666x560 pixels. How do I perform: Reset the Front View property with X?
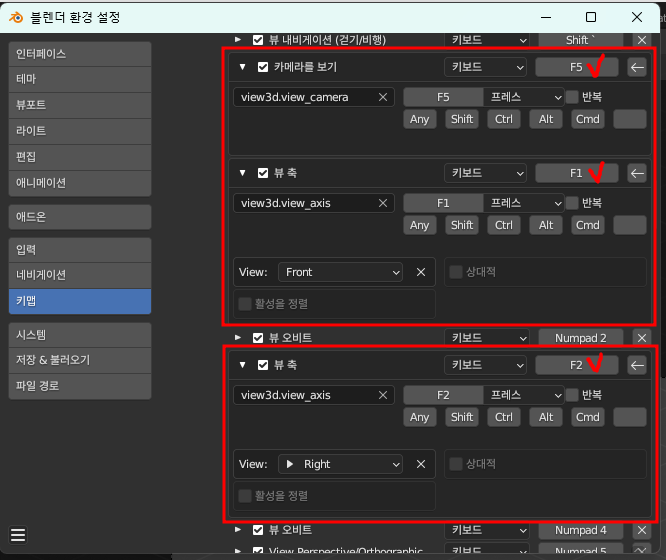(x=421, y=272)
